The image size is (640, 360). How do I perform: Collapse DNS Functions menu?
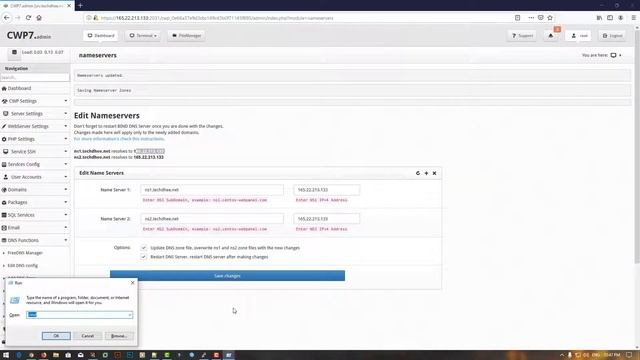(35, 240)
